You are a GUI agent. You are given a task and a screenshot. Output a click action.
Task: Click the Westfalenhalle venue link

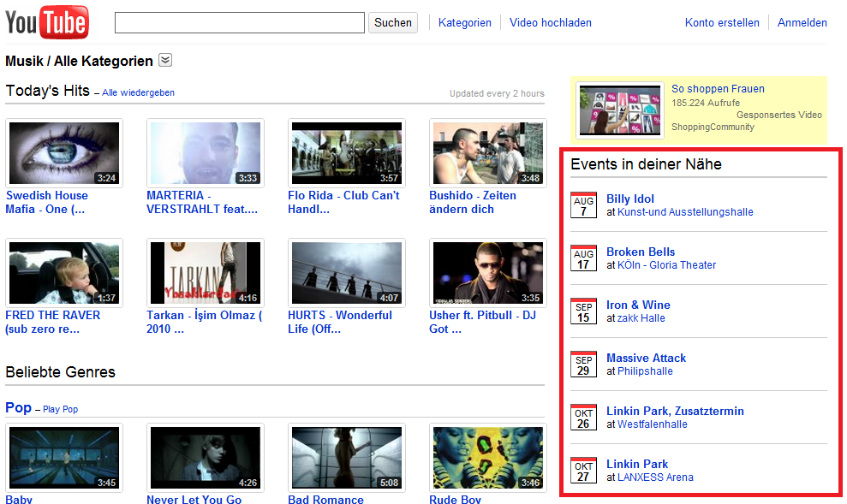pos(652,424)
